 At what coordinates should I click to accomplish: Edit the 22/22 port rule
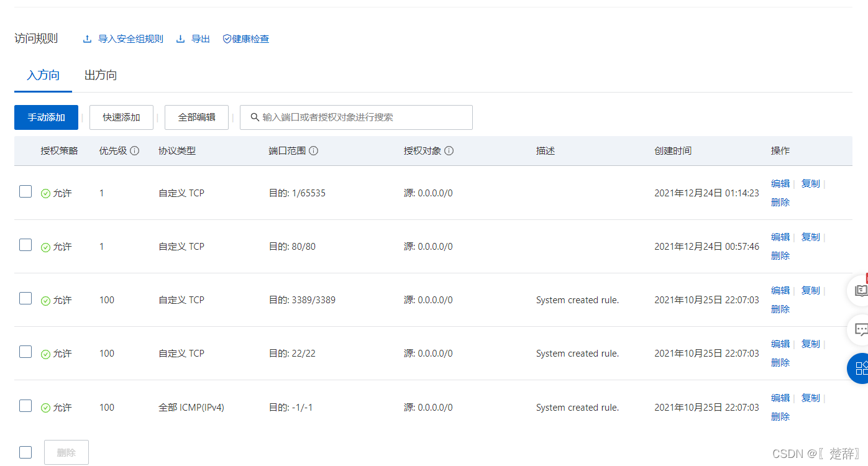tap(780, 344)
